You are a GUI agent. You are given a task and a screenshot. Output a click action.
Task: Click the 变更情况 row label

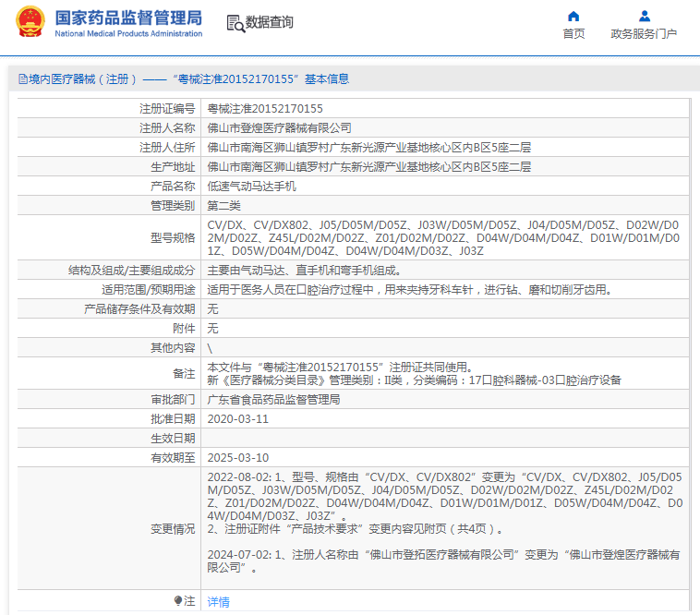click(173, 529)
